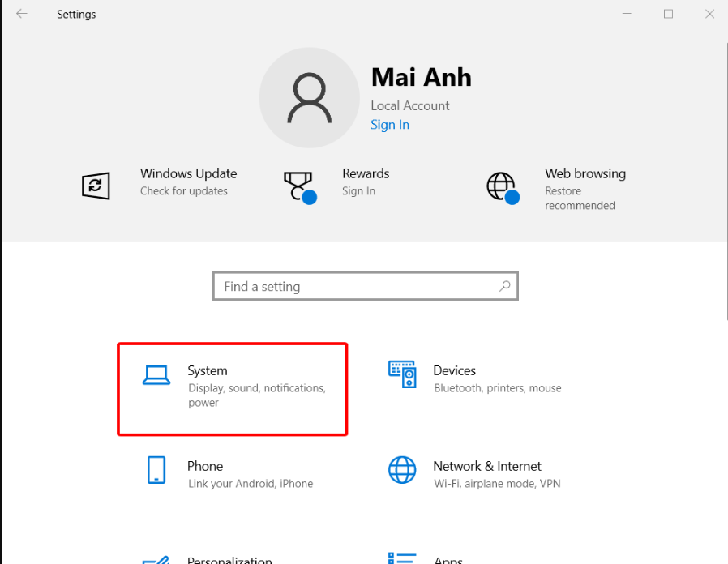Click the Rewards trophy icon

298,186
